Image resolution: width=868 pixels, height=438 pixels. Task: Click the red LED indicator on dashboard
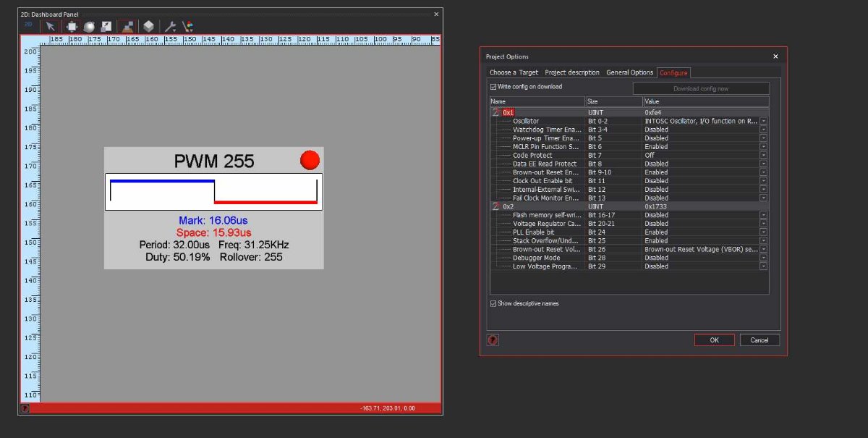(x=310, y=160)
